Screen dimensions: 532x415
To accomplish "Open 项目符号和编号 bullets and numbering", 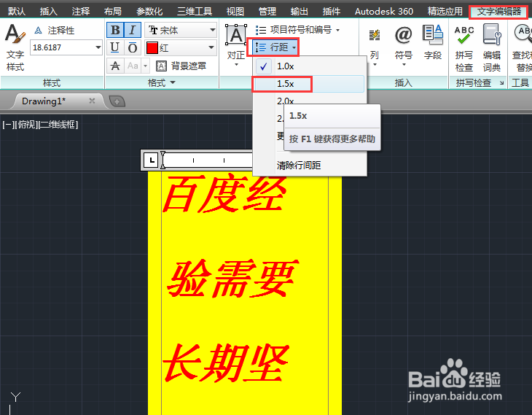I will 297,30.
